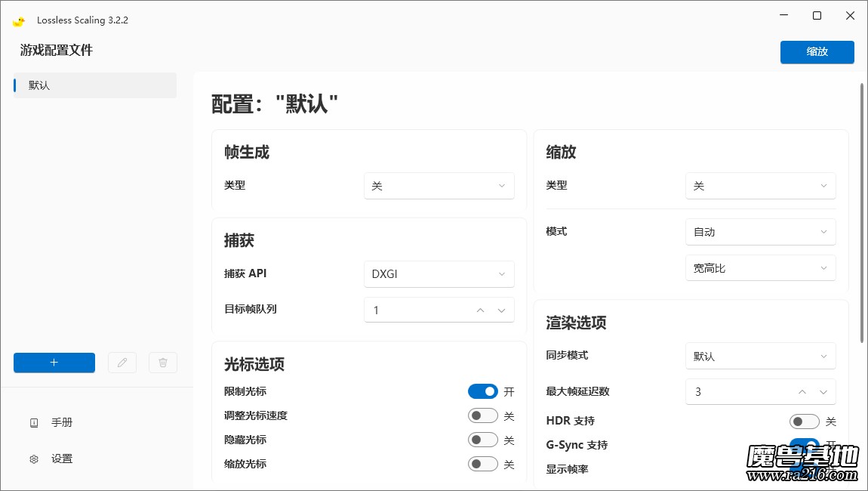The height and width of the screenshot is (491, 868).
Task: Open the 捕获 API dropdown showing DXGI
Action: tap(439, 273)
